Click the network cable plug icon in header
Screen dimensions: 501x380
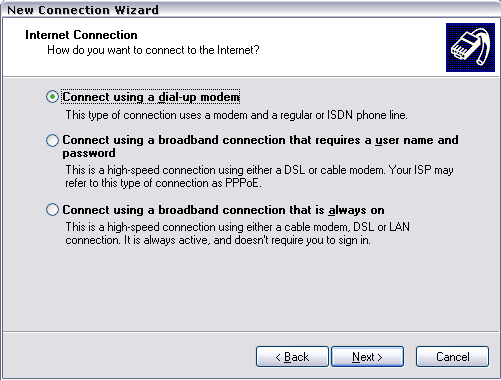pos(470,47)
